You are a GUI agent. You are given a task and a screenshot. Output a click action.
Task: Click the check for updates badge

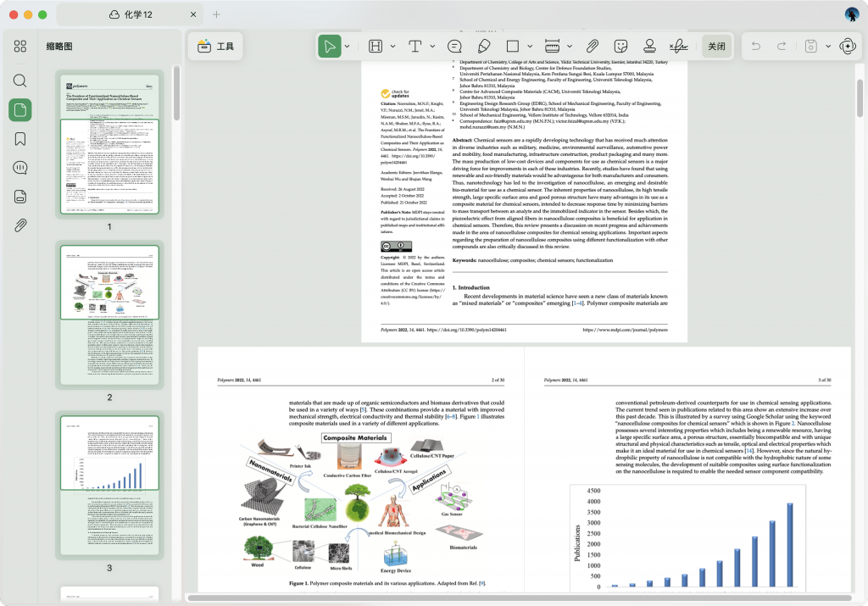pyautogui.click(x=395, y=93)
